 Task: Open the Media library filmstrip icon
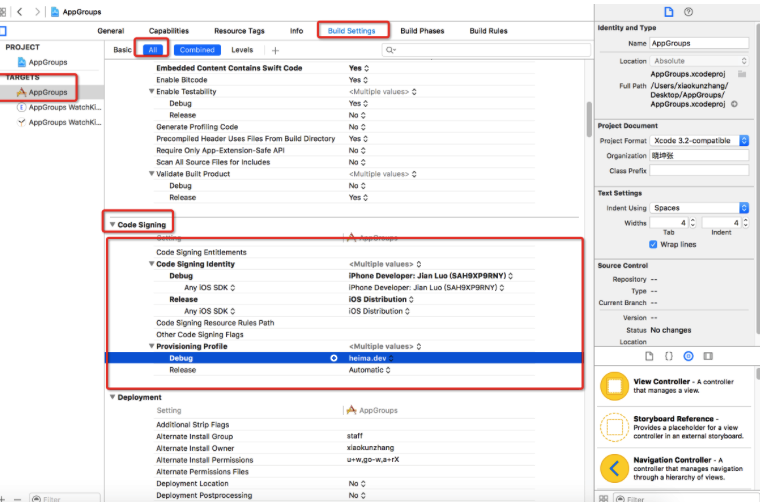tap(708, 356)
